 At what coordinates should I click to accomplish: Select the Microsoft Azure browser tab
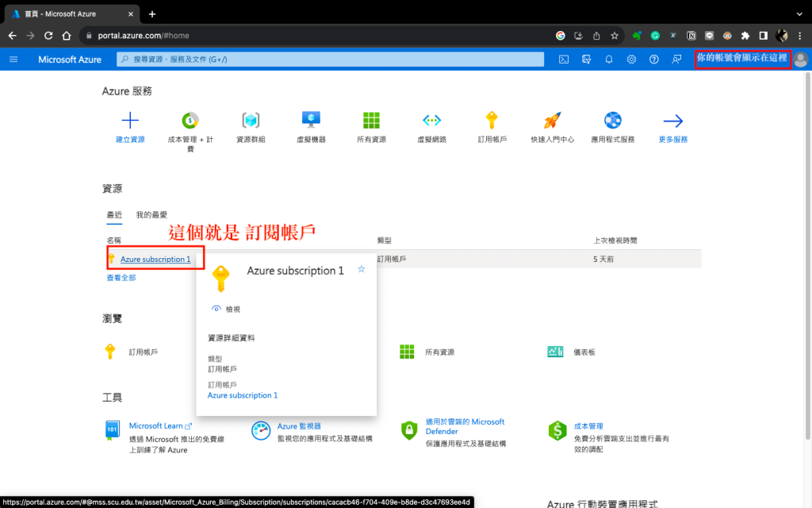point(72,14)
